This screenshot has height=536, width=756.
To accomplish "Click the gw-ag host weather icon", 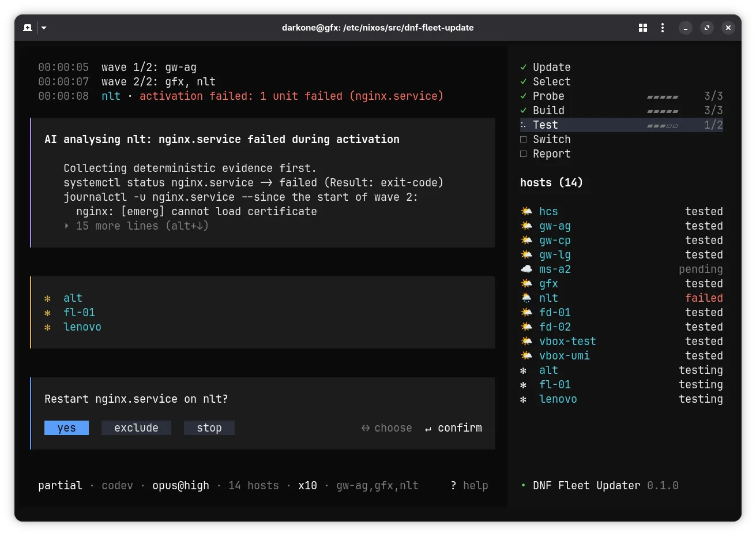I will (x=526, y=226).
